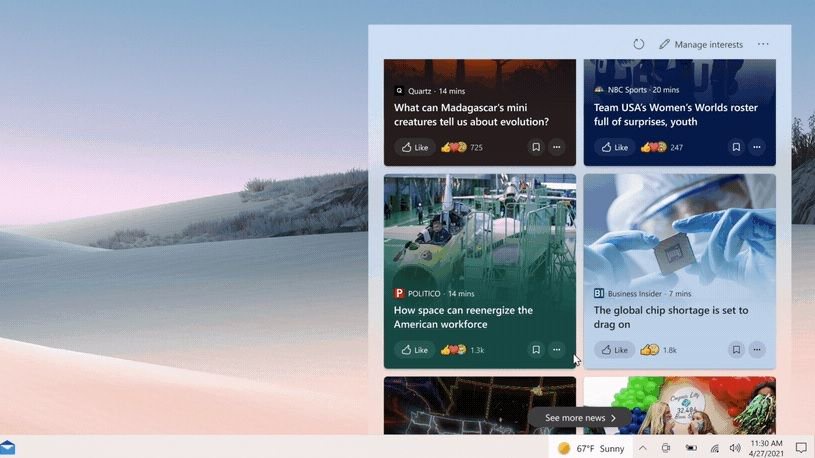Image resolution: width=815 pixels, height=458 pixels.
Task: Open more options on POLITICO article
Action: [557, 350]
